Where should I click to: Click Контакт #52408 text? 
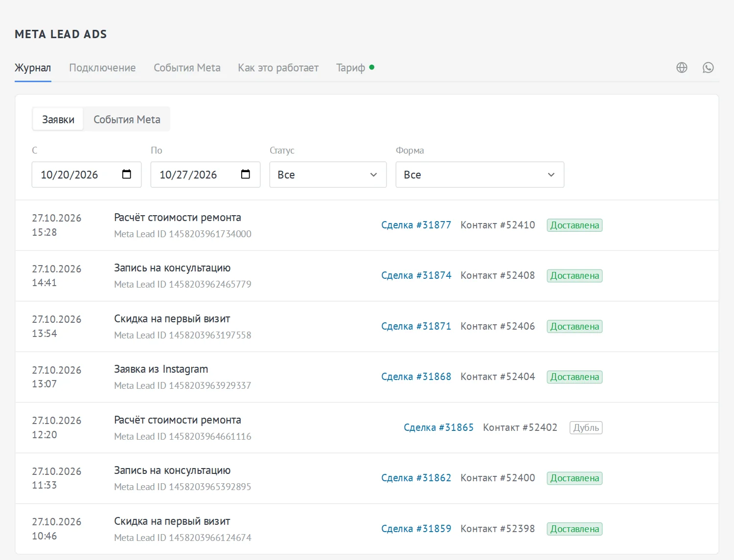click(x=498, y=275)
